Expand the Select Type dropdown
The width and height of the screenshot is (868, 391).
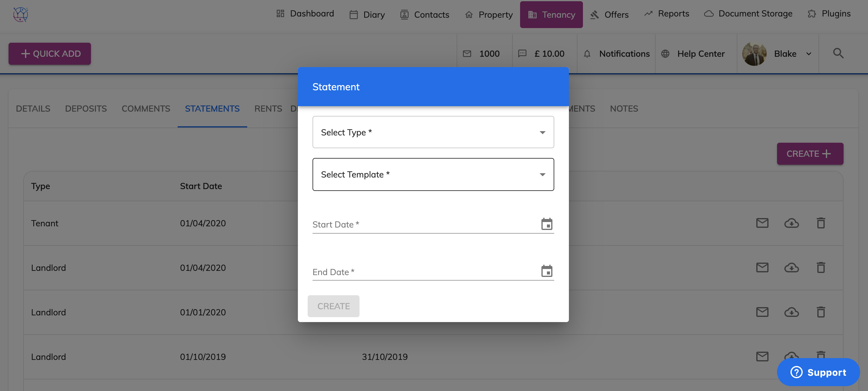[x=433, y=132]
